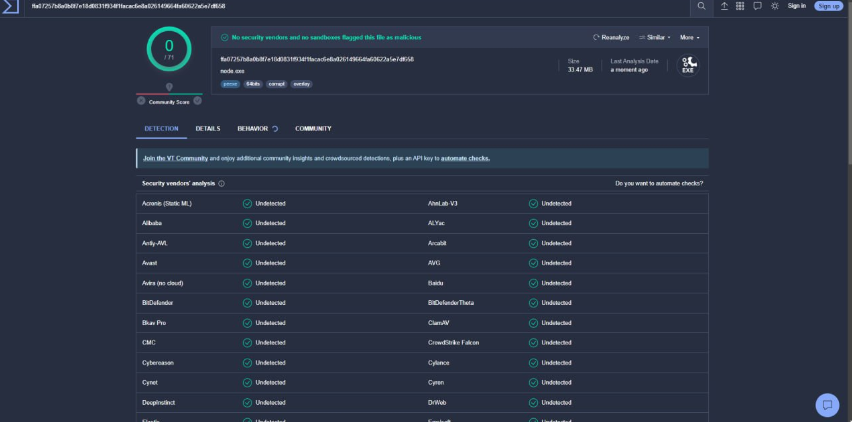Click the Sign up button
This screenshot has height=422, width=852.
click(829, 6)
